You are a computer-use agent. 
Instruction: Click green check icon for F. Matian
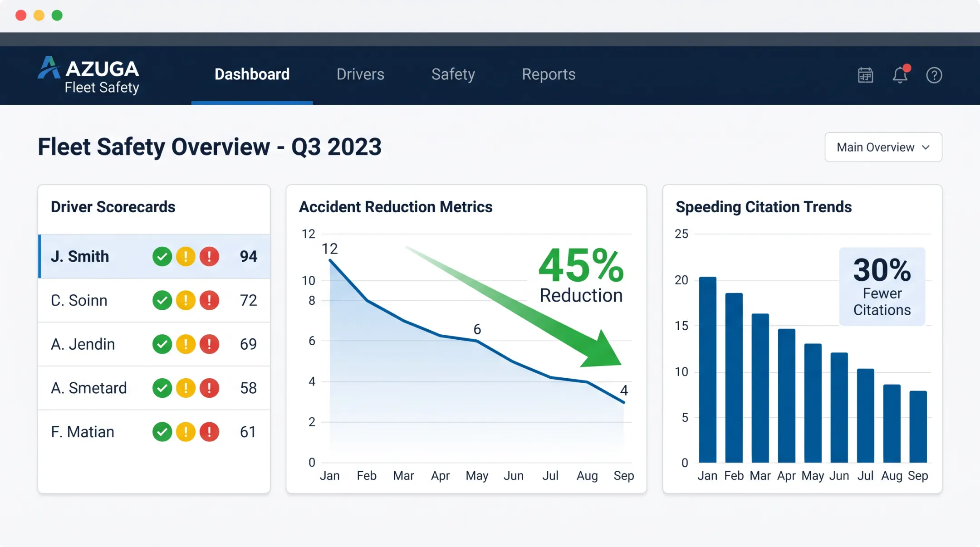(162, 432)
